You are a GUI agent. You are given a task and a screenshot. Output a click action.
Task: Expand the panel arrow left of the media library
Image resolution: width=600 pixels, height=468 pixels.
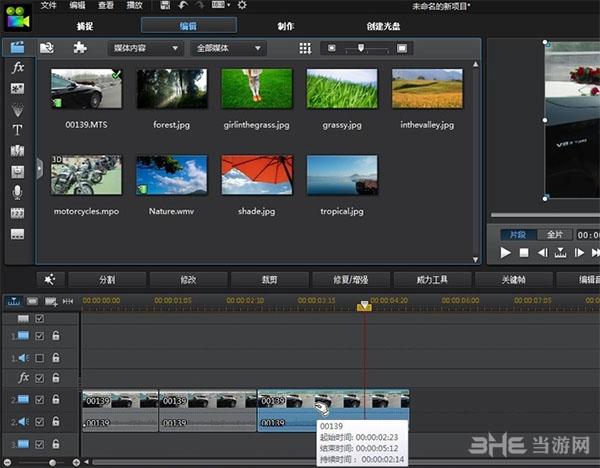[39, 169]
